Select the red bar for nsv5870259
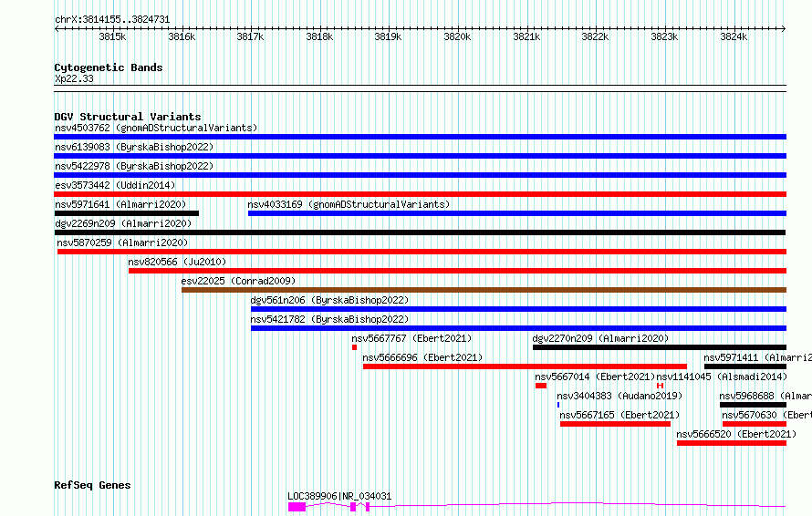Image resolution: width=812 pixels, height=516 pixels. (x=422, y=252)
